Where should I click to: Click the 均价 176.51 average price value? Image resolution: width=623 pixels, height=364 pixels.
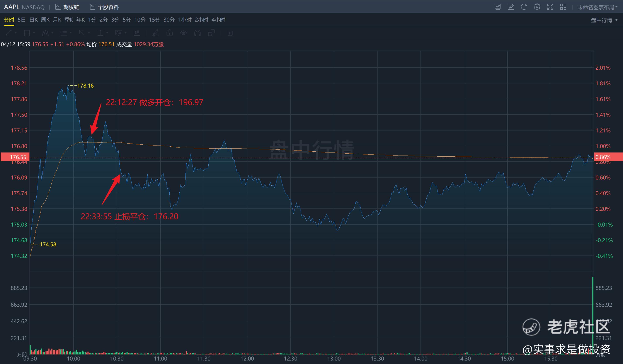101,44
